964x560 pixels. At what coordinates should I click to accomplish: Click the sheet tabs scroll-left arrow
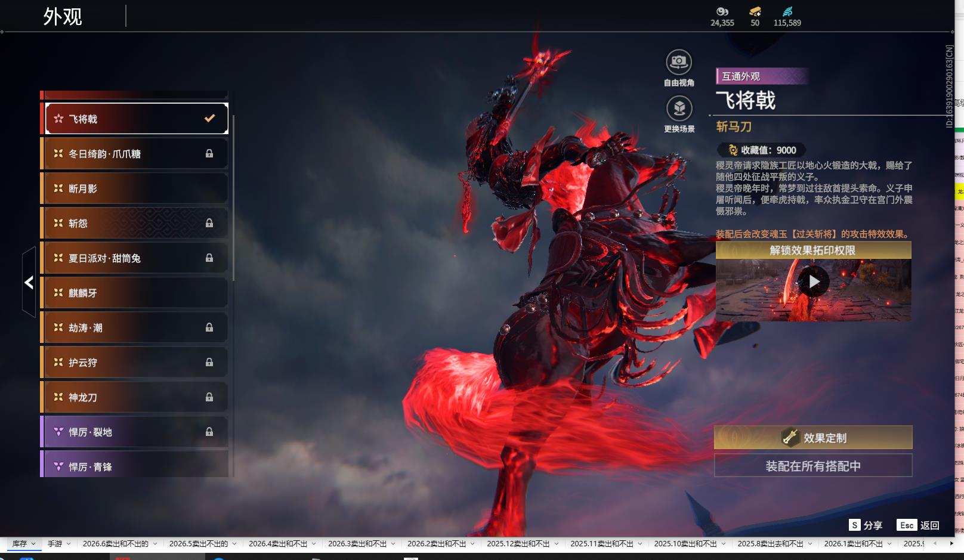coord(935,543)
